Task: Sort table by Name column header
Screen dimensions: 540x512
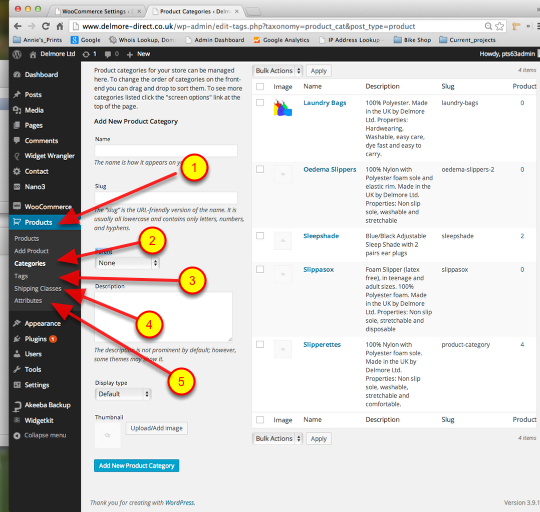Action: click(312, 86)
